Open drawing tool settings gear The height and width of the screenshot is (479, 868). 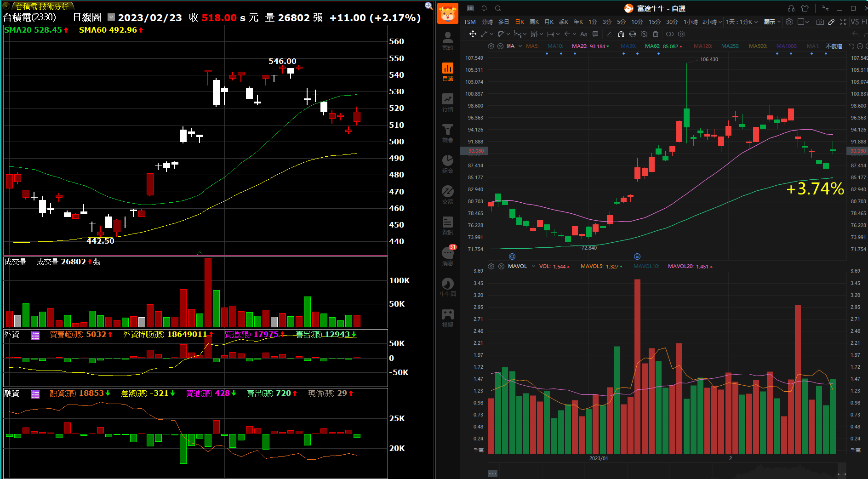click(x=681, y=34)
